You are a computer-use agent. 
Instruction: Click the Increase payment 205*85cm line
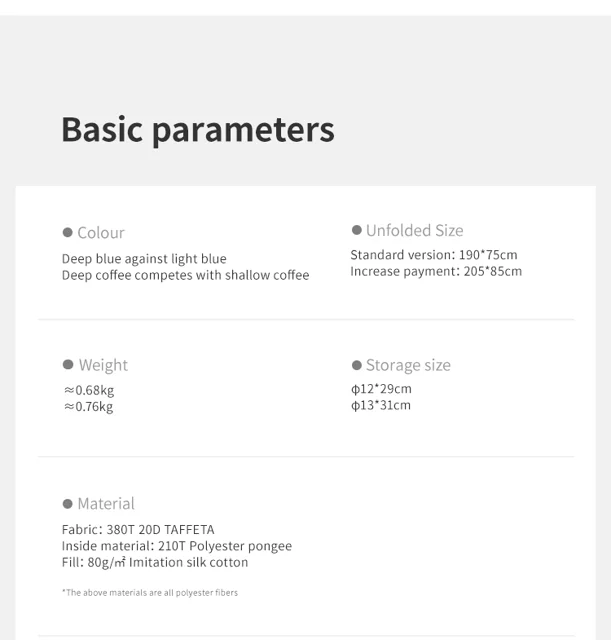(436, 271)
